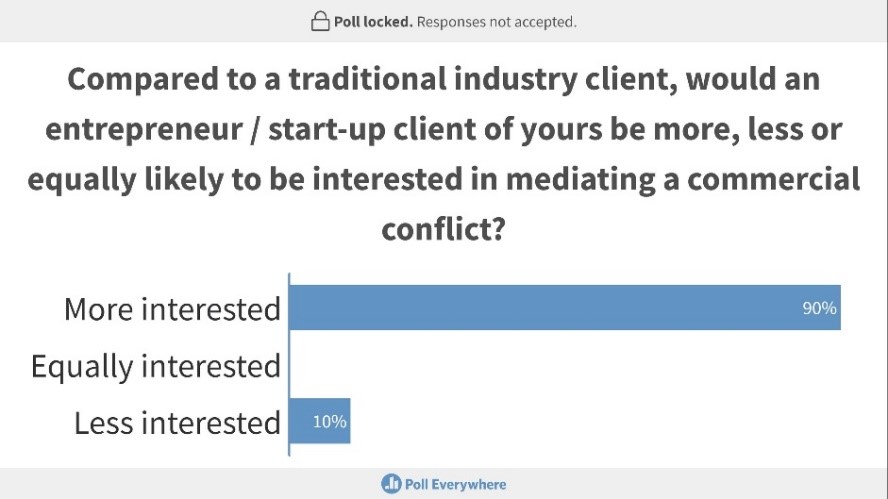Click the 10% value label
This screenshot has width=888, height=499.
330,421
